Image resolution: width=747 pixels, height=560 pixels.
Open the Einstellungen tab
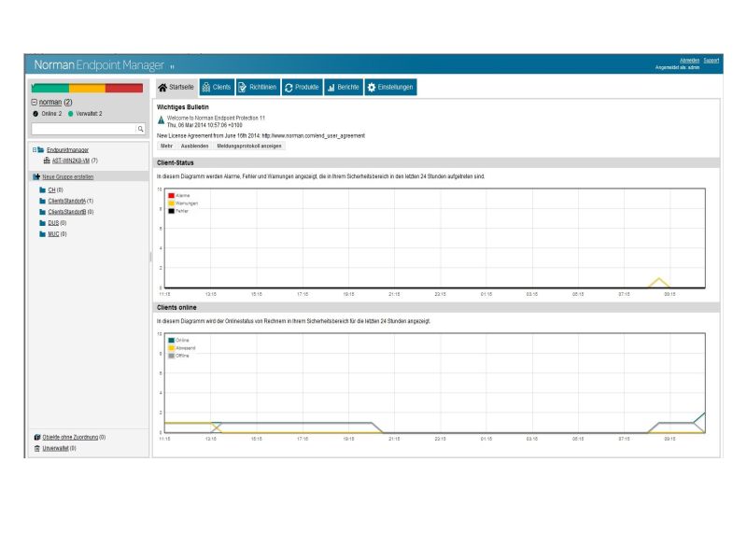click(x=390, y=87)
